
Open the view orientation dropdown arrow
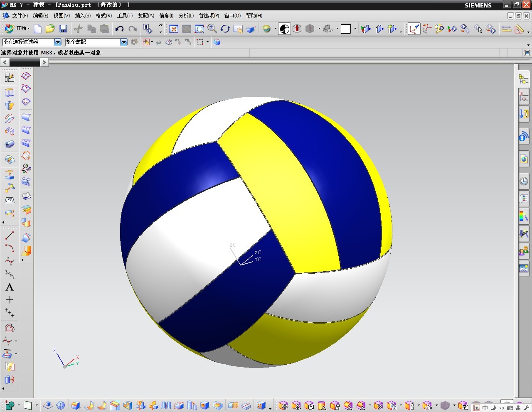(337, 29)
